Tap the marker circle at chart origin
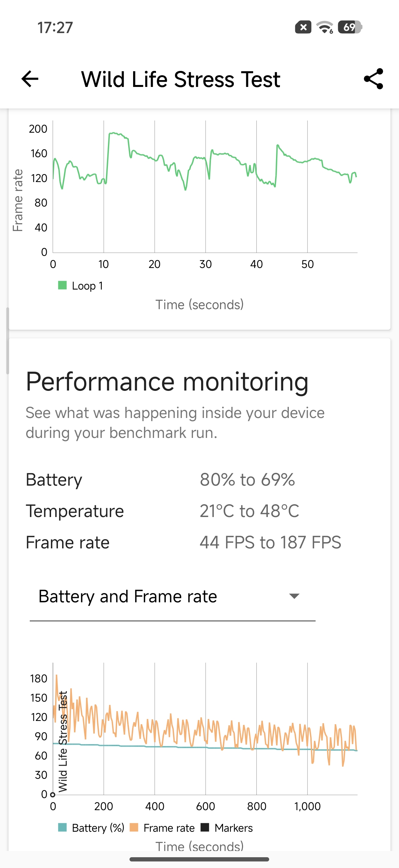The width and height of the screenshot is (399, 868). (53, 794)
